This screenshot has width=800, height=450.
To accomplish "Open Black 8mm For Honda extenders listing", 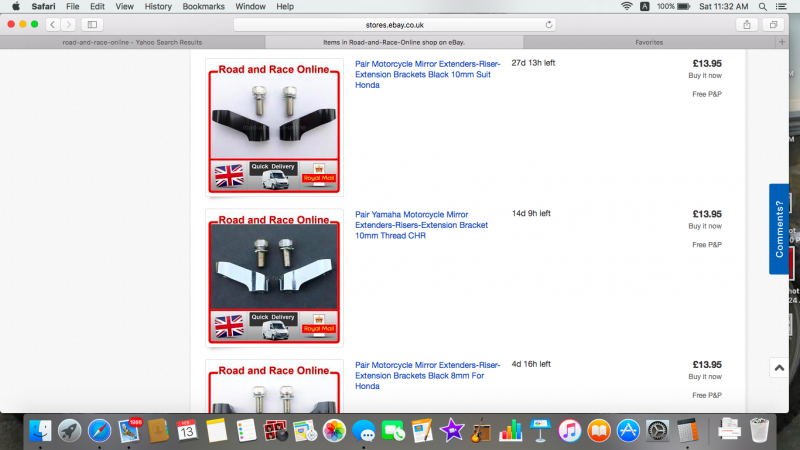I will [428, 376].
